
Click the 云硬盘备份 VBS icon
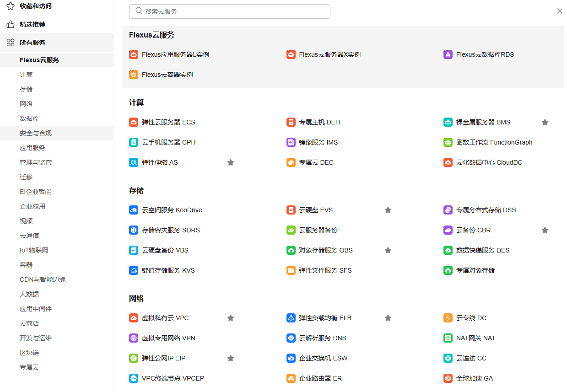tap(134, 250)
